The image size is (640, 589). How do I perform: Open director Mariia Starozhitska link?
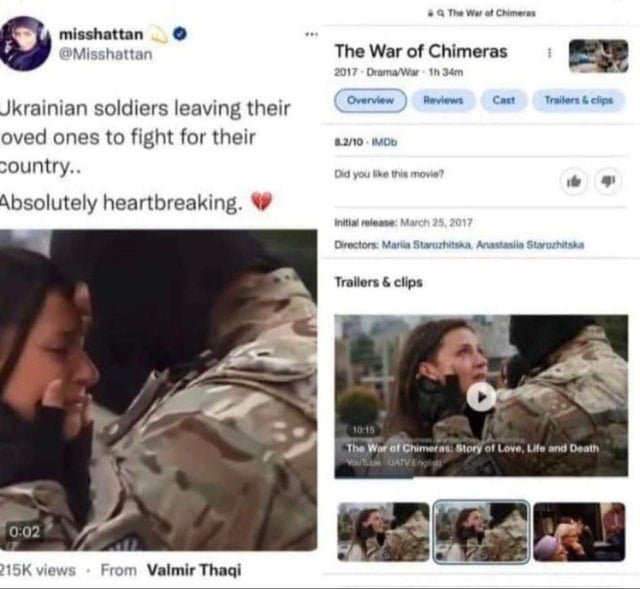(x=427, y=245)
